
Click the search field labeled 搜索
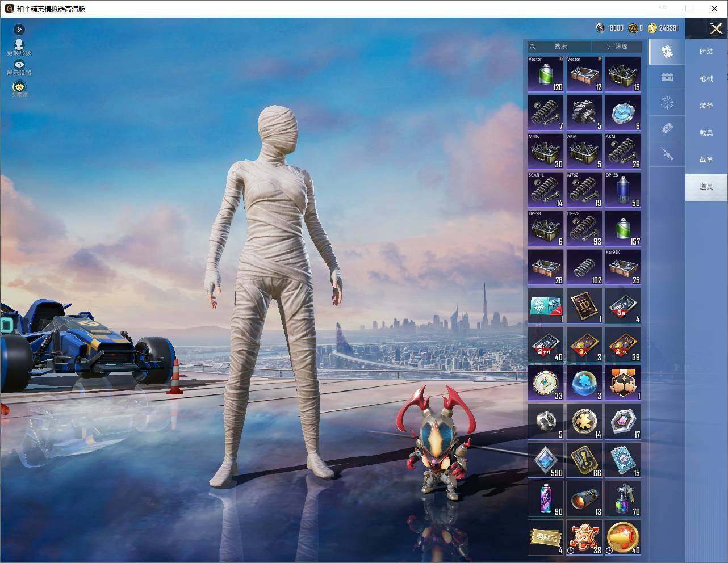pyautogui.click(x=559, y=47)
